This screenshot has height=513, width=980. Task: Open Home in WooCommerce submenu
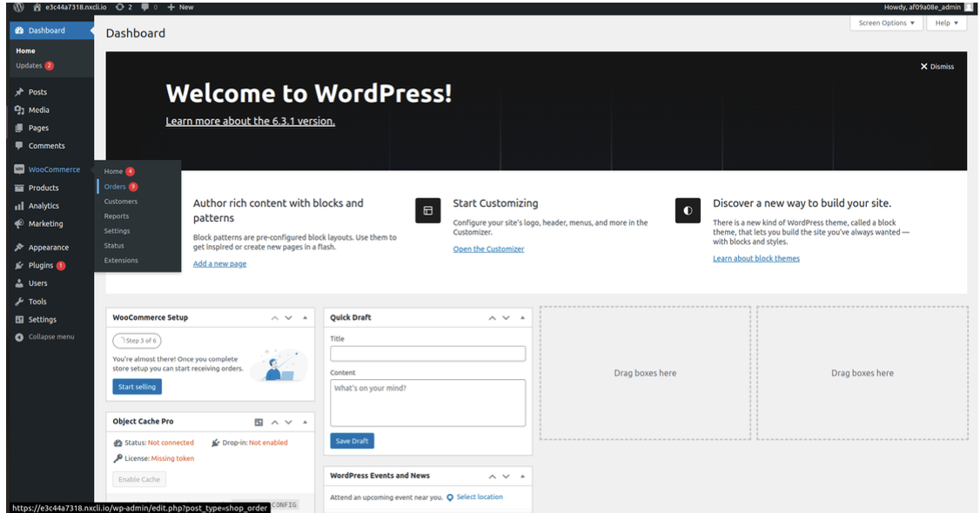113,171
